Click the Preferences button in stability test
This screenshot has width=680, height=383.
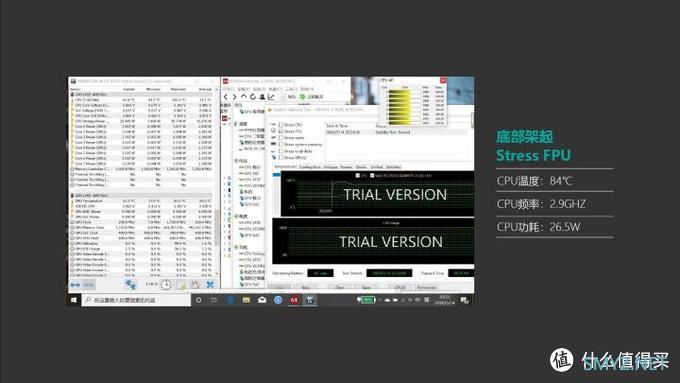pos(426,288)
